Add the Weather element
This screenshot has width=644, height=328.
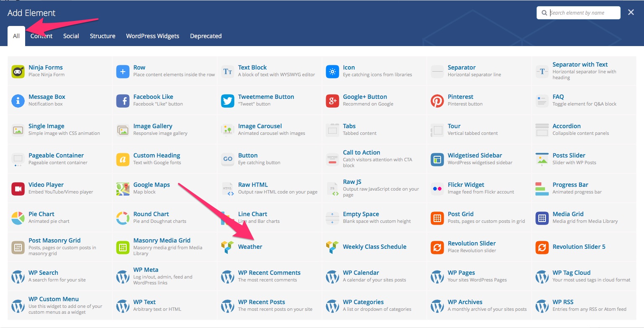270,247
